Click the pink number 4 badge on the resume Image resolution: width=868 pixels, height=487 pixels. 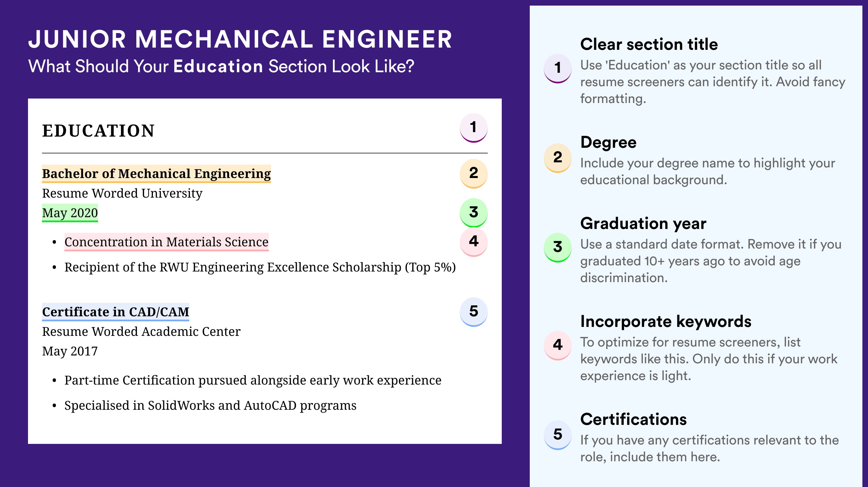pos(473,242)
